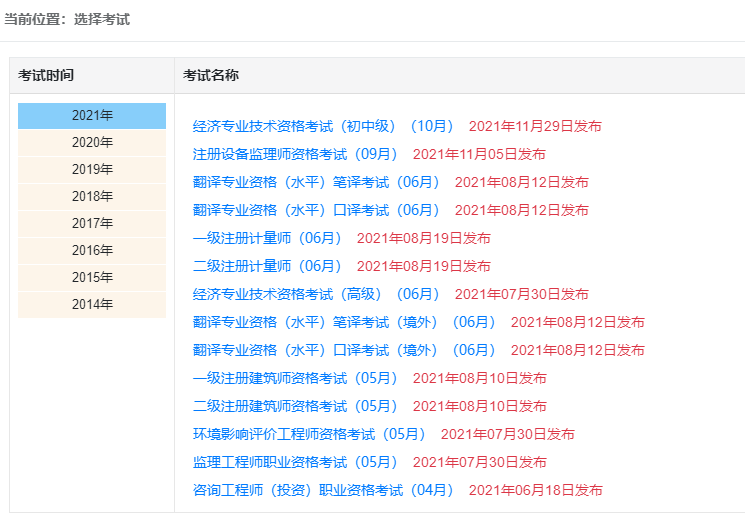Click 注册设备监理师资格考试（09月） link
Viewport: 745px width, 516px height.
295,154
